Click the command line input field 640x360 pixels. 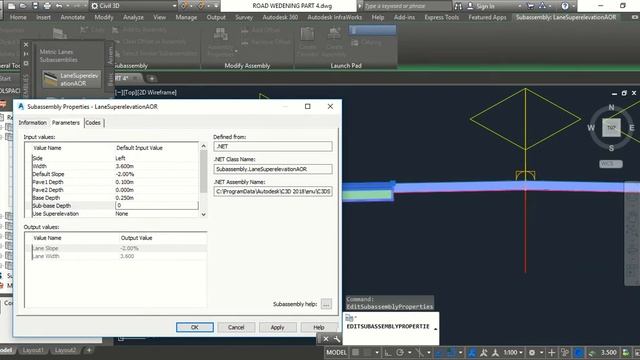coord(391,329)
